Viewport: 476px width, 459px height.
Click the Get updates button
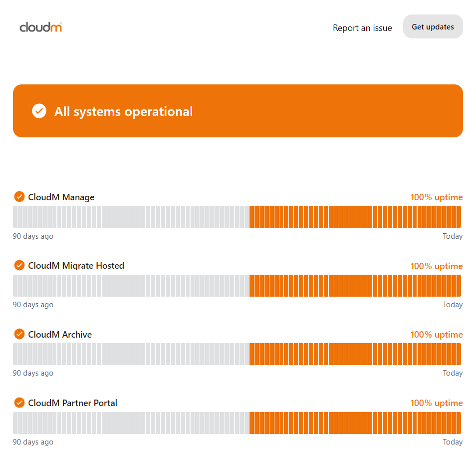[433, 27]
